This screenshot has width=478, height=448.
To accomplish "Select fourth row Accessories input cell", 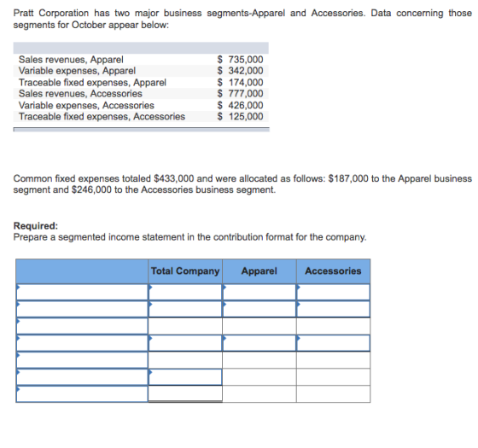I will pyautogui.click(x=333, y=343).
